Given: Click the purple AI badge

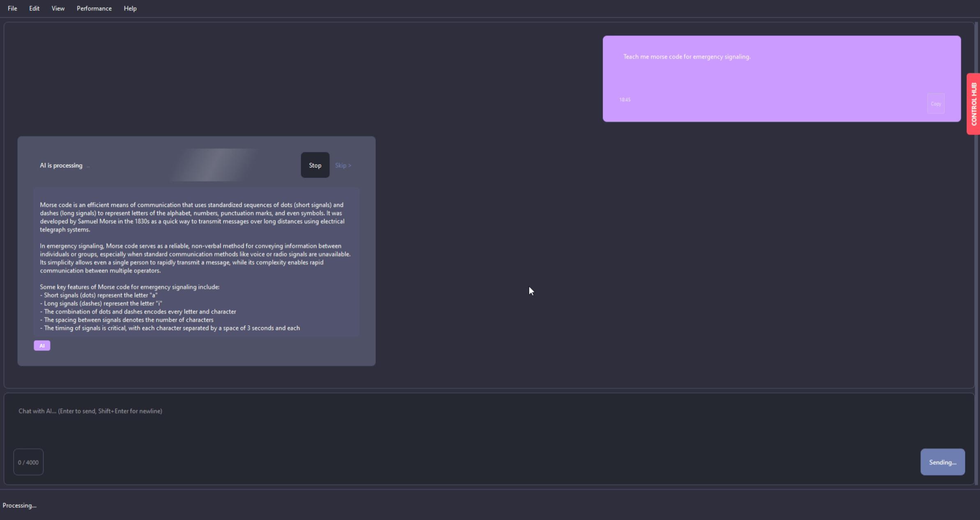Looking at the screenshot, I should point(42,346).
